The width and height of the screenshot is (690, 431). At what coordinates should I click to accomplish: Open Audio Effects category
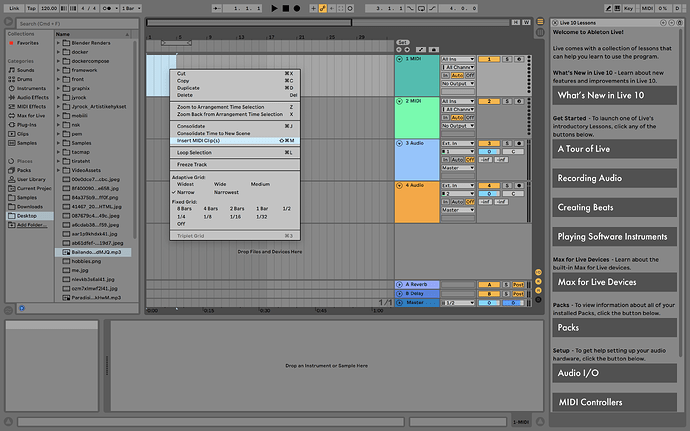click(33, 97)
